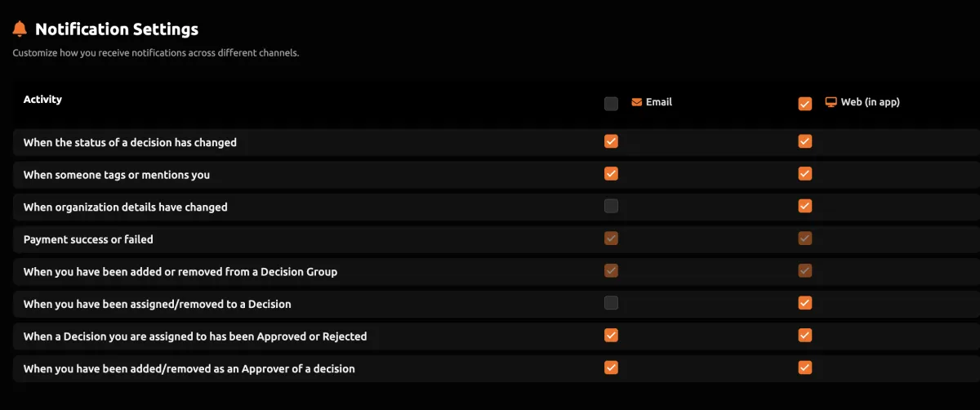Toggle the select-all Web (in app) header checkbox
Screen dimensions: 980x410
[x=805, y=104]
